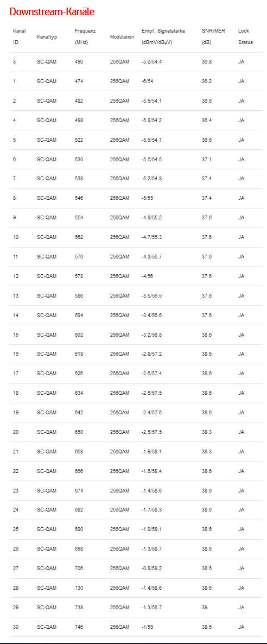Select the row for channel ID 15
Viewport: 267px width, 644px height.
coord(136,334)
